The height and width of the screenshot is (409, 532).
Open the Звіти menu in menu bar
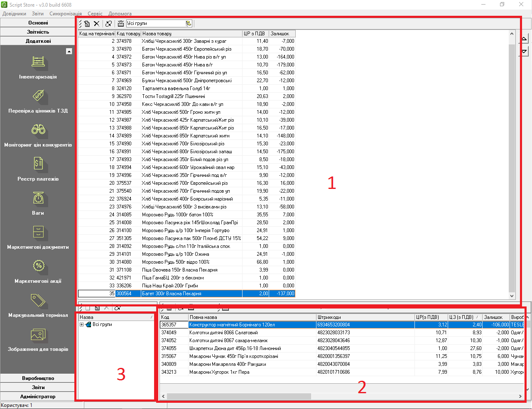(x=37, y=14)
